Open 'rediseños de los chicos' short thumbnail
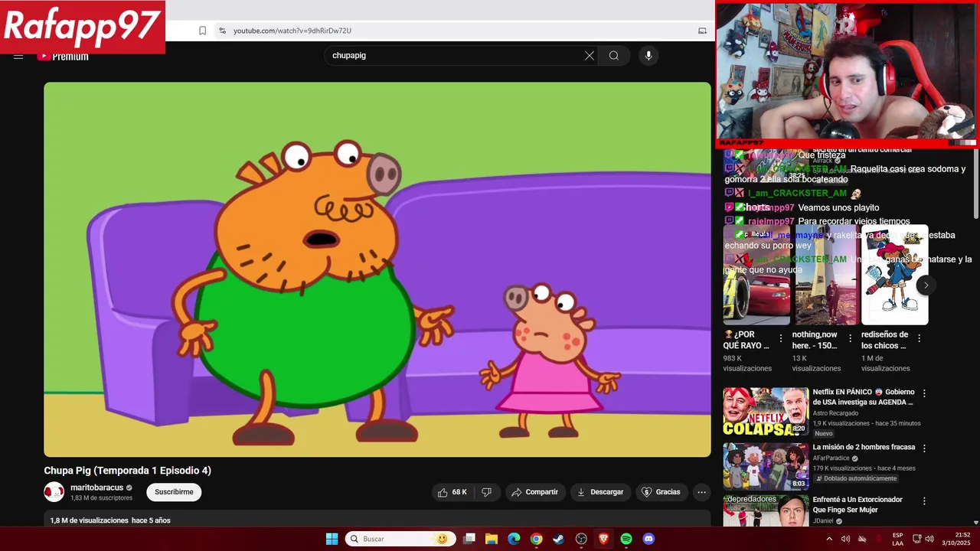Image resolution: width=980 pixels, height=551 pixels. [x=894, y=275]
